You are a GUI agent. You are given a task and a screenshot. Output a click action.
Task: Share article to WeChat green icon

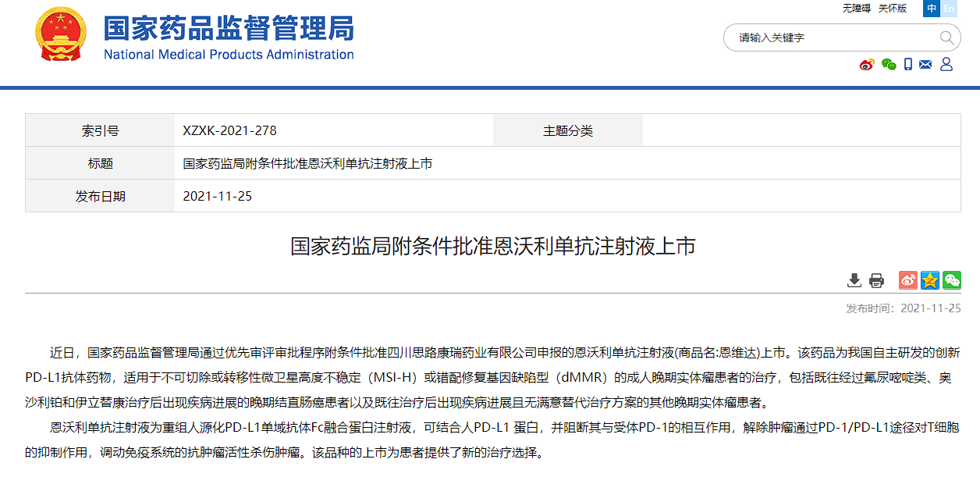pos(952,280)
